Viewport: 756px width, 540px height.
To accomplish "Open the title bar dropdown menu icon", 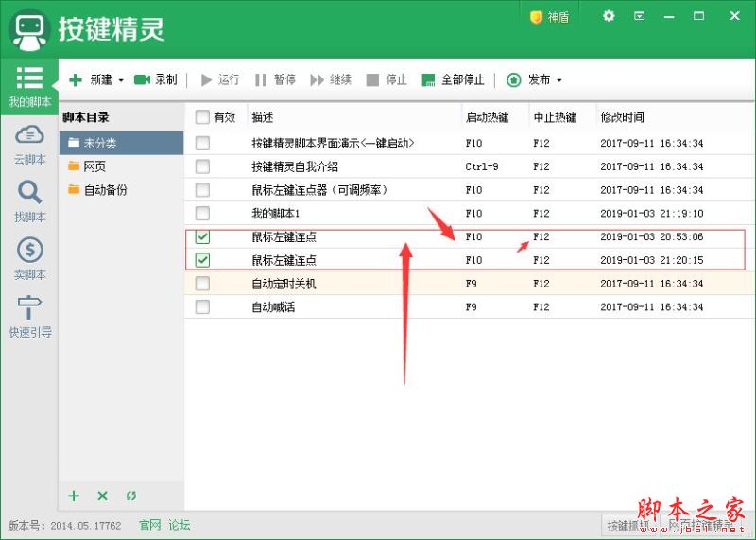I will (x=640, y=16).
